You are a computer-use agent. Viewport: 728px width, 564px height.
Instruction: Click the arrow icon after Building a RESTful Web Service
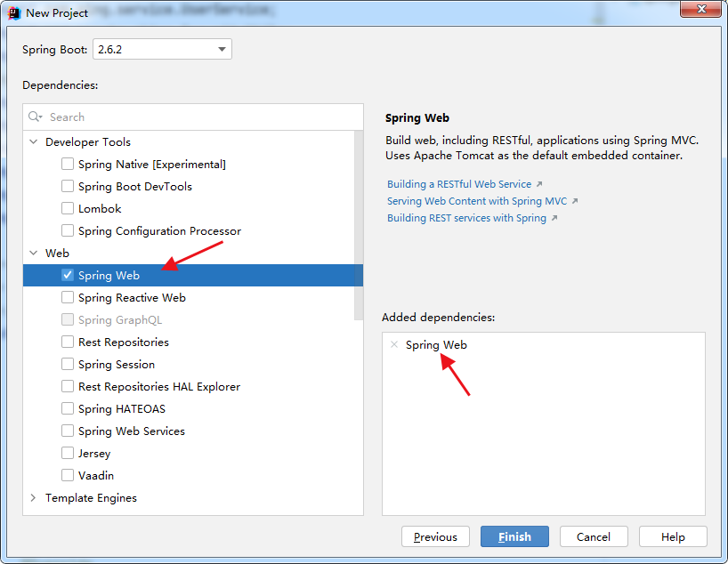pos(539,184)
